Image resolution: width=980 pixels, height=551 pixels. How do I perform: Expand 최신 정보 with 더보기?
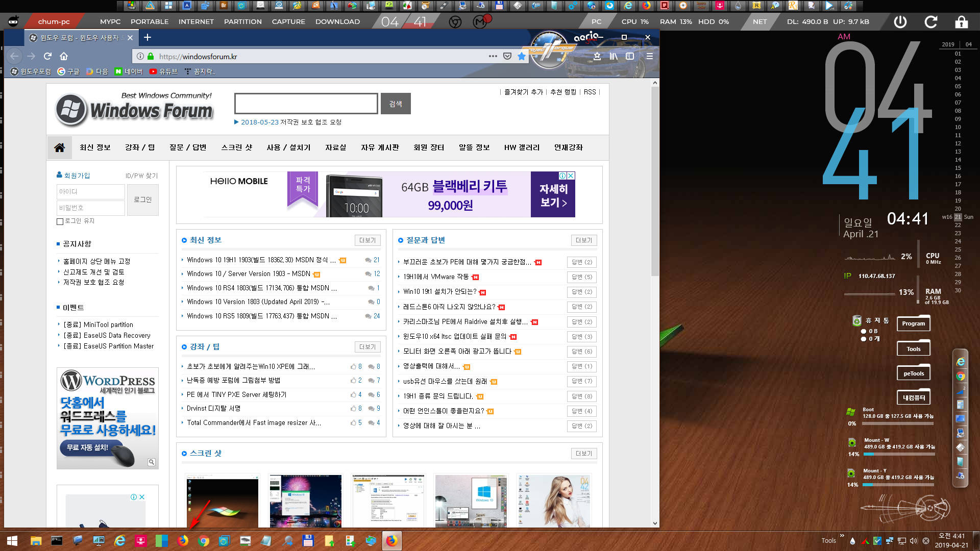[367, 240]
